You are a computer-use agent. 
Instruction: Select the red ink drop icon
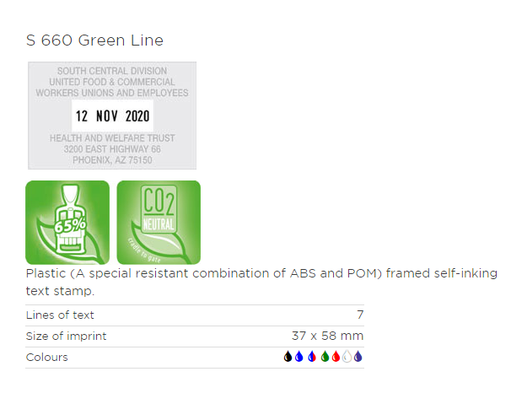336,357
